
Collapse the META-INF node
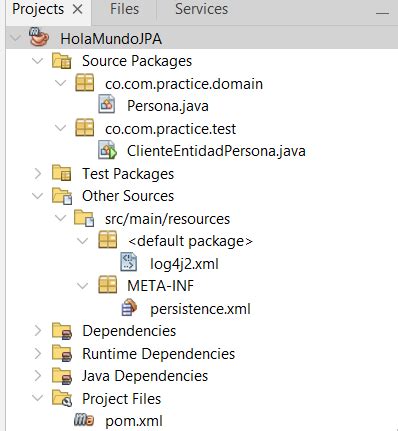(x=83, y=286)
